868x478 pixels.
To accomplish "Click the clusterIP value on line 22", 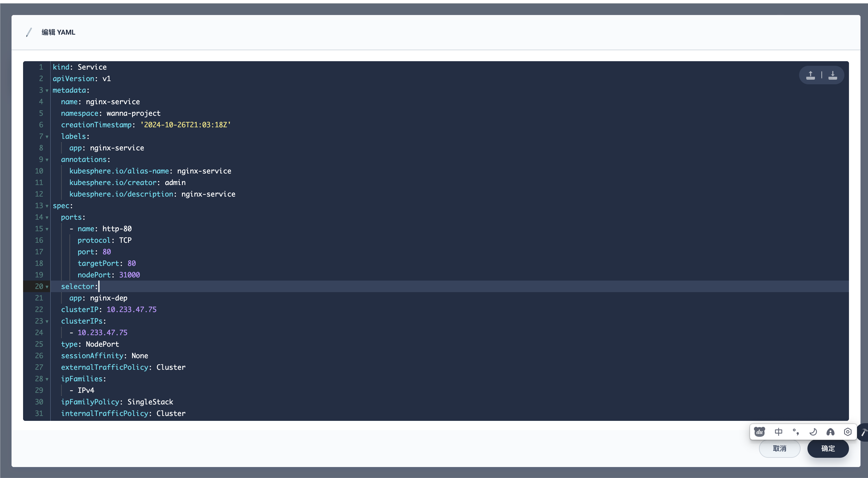I will [131, 310].
